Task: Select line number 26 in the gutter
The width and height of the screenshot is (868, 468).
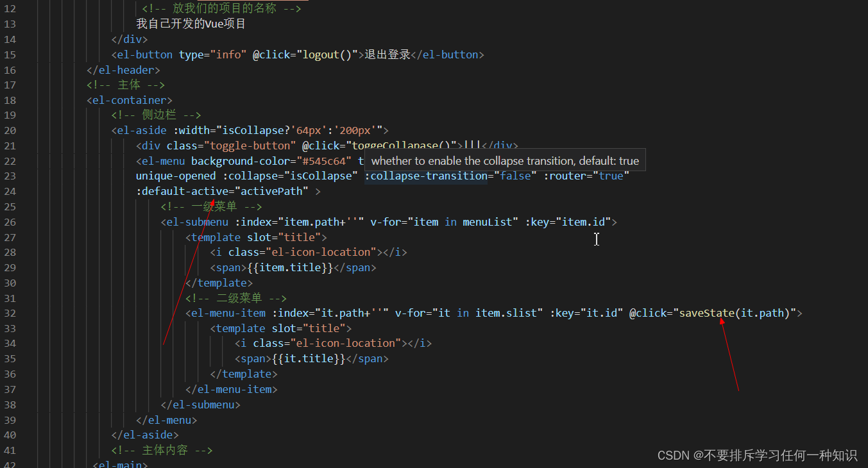Action: point(9,222)
